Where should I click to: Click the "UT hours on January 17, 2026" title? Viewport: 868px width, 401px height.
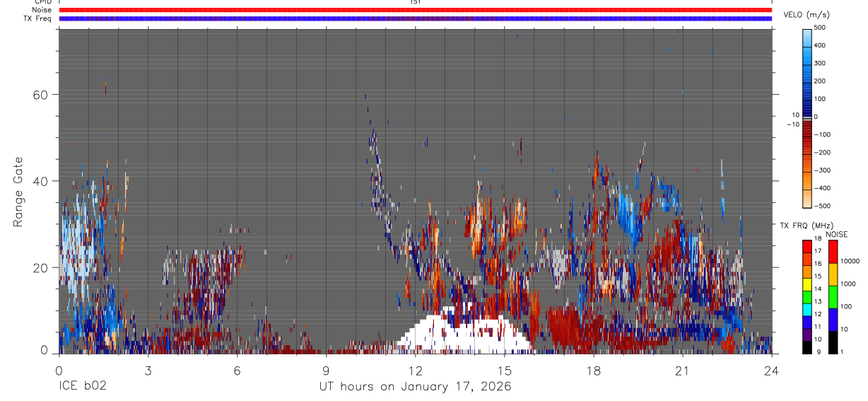(x=415, y=386)
